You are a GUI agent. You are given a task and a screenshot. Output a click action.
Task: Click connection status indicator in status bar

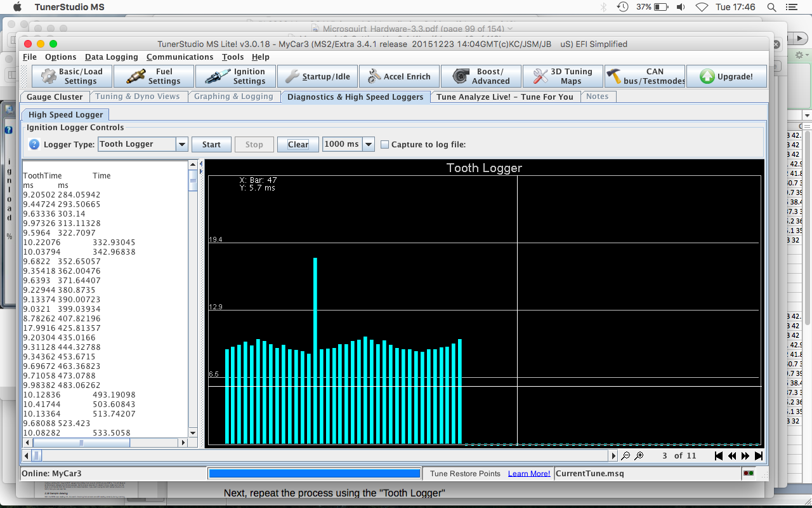coord(749,473)
